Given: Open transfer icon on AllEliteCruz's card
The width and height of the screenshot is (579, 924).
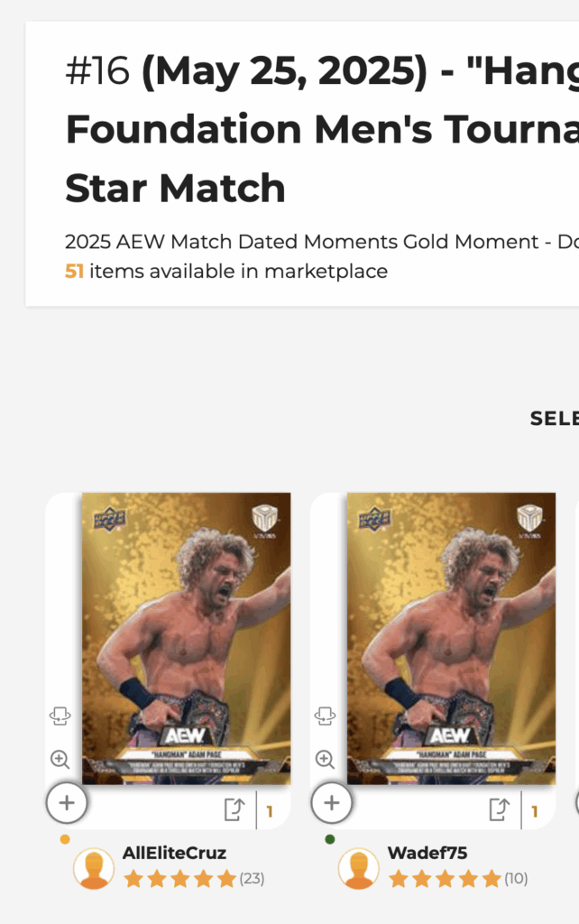Looking at the screenshot, I should (x=234, y=809).
